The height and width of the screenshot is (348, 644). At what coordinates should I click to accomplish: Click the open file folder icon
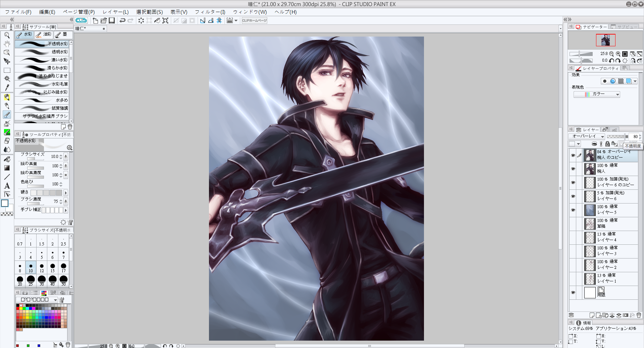tap(104, 20)
